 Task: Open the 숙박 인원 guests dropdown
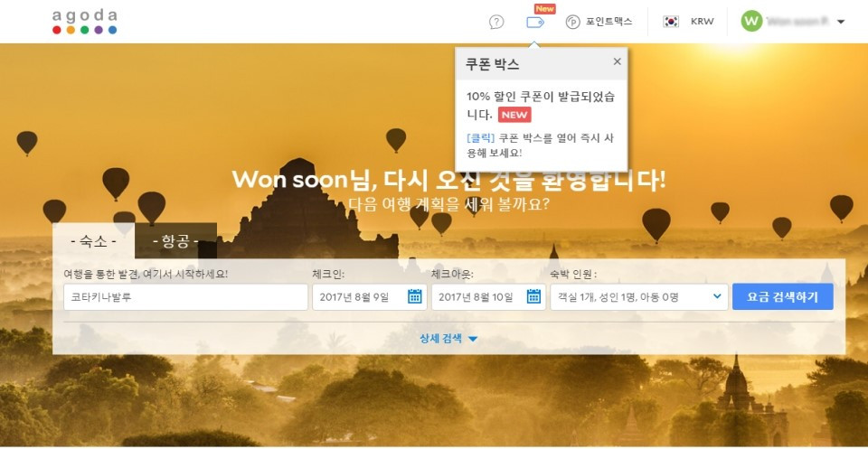coord(639,297)
